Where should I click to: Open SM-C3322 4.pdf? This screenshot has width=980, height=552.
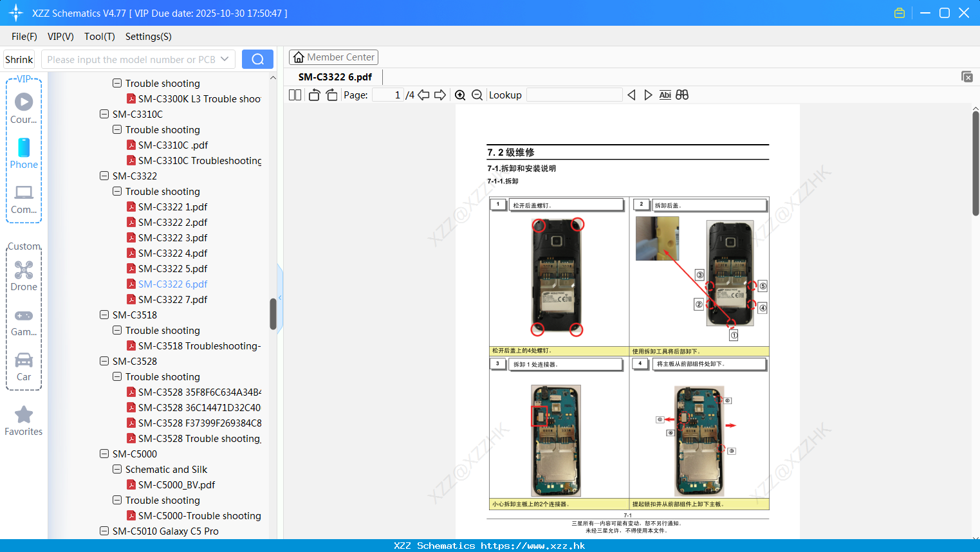pos(172,253)
